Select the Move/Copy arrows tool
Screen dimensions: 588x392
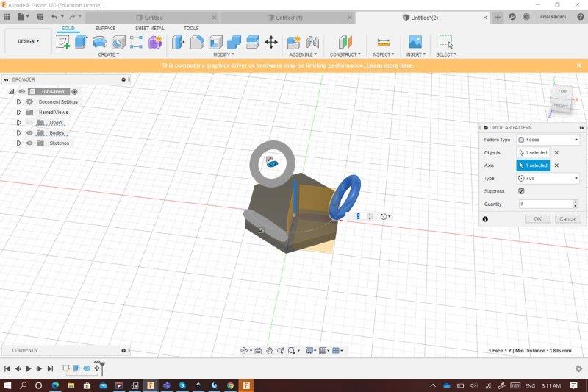tap(271, 42)
